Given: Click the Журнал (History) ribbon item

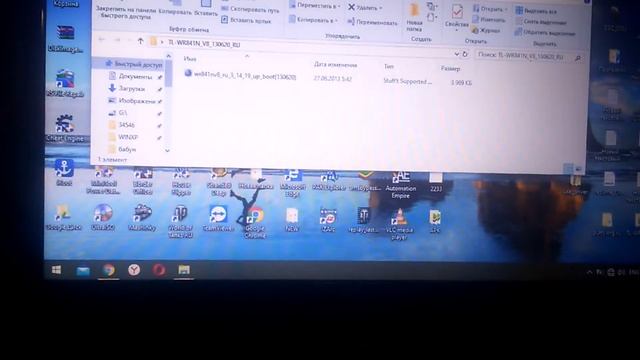Looking at the screenshot, I should point(486,30).
